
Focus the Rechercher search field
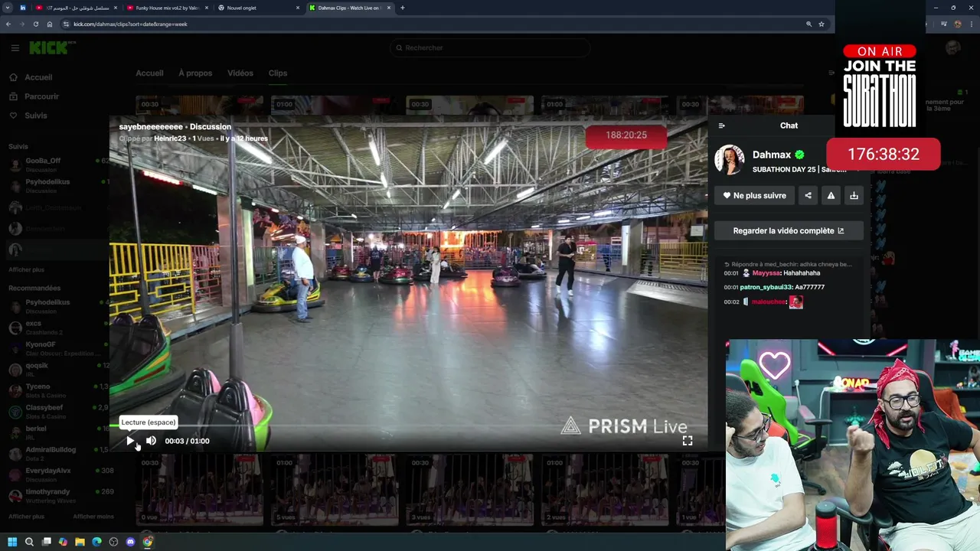pyautogui.click(x=490, y=47)
